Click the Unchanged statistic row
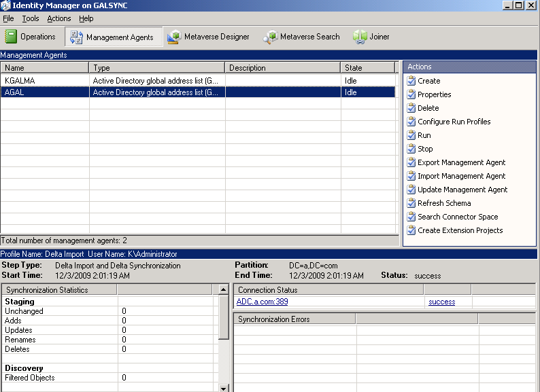Screen dimensions: 540x392 pos(109,310)
